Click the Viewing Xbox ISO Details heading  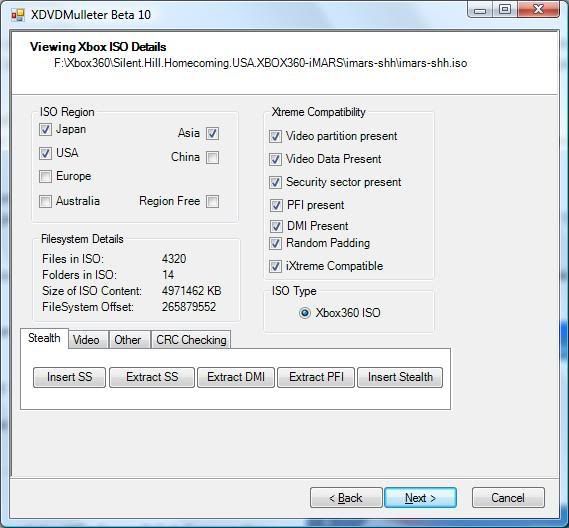click(98, 47)
